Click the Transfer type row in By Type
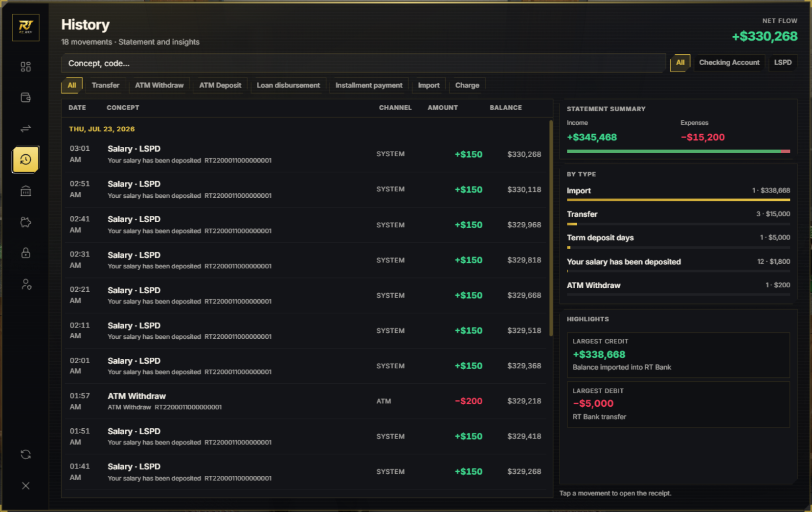This screenshot has height=512, width=812. (678, 217)
